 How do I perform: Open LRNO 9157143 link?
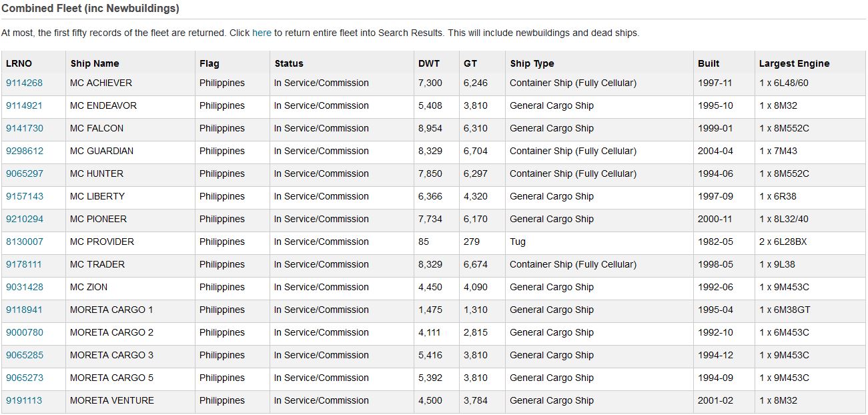point(24,196)
